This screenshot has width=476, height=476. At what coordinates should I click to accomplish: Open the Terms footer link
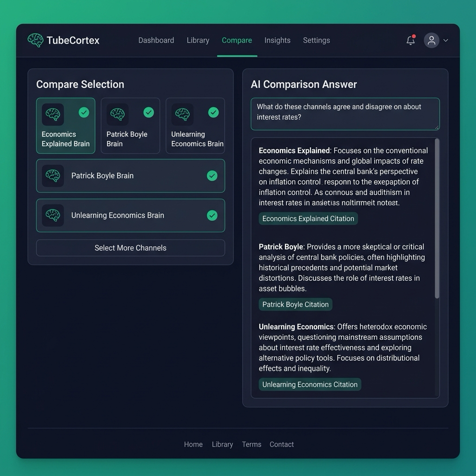[251, 444]
